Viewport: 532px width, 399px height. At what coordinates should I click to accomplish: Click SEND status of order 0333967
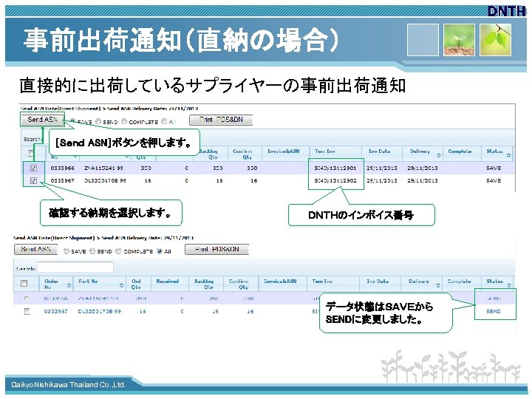point(494,311)
